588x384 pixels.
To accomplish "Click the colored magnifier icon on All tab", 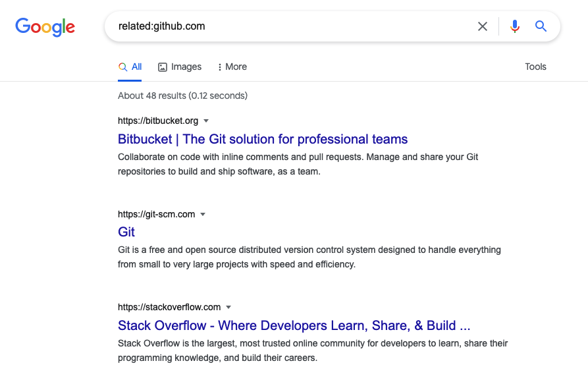I will 122,67.
